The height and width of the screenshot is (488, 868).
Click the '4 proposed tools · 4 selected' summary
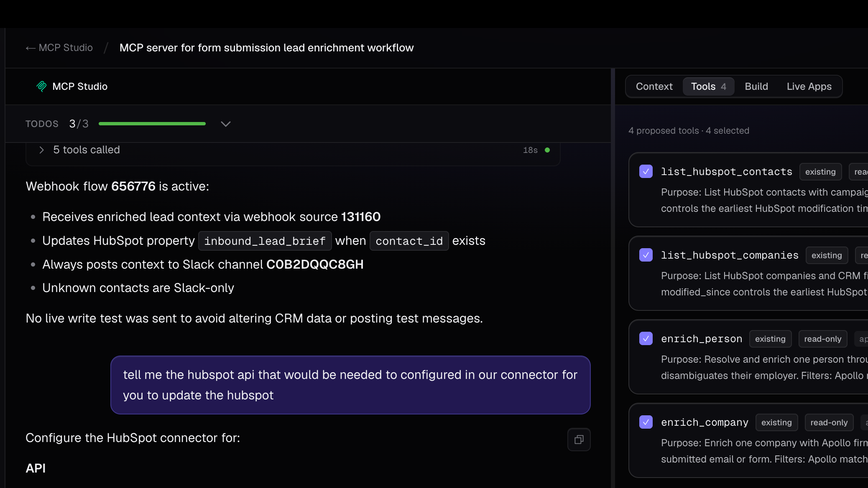[689, 130]
